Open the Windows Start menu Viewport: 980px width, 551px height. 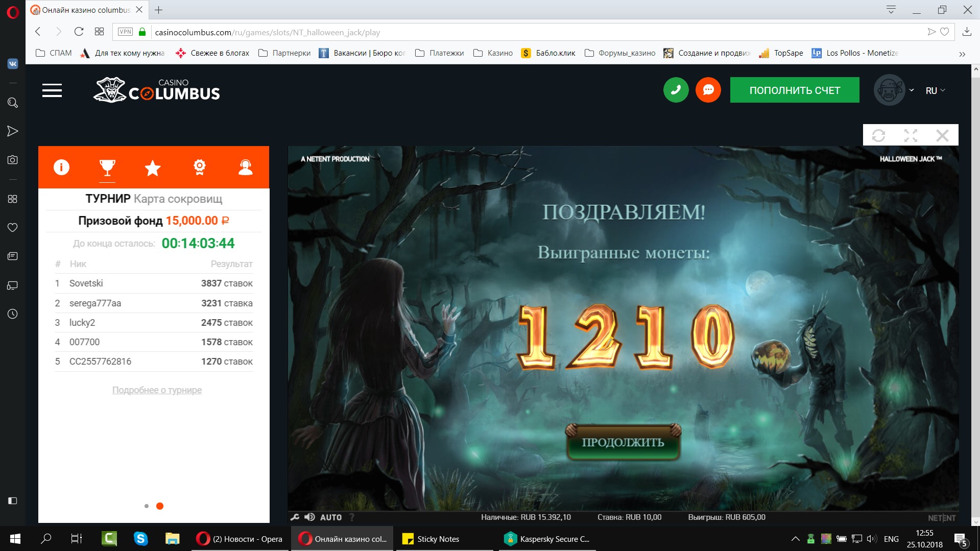pyautogui.click(x=15, y=539)
